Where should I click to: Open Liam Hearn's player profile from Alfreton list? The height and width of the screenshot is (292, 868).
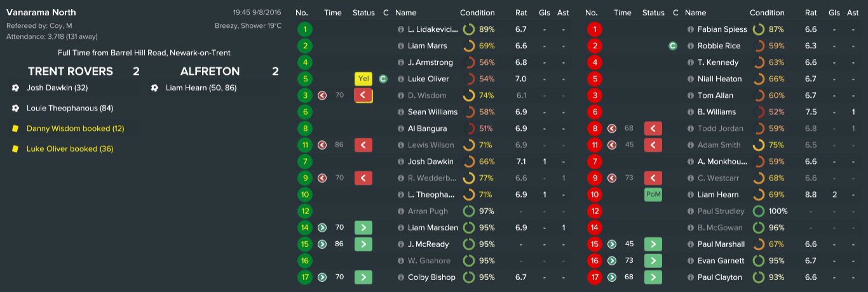[x=719, y=194]
